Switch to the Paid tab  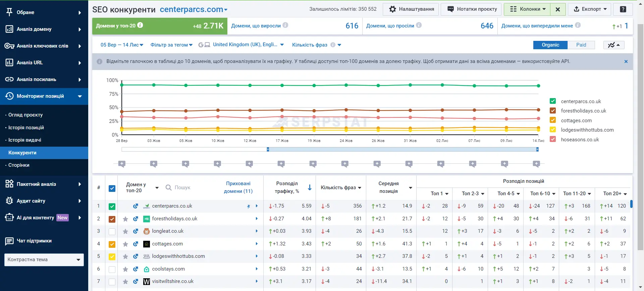581,45
